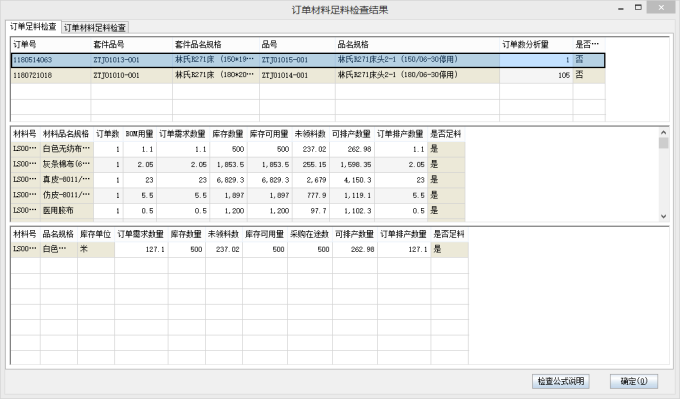Click stock value 6,829.3 in 库存数量 column

[x=228, y=180]
